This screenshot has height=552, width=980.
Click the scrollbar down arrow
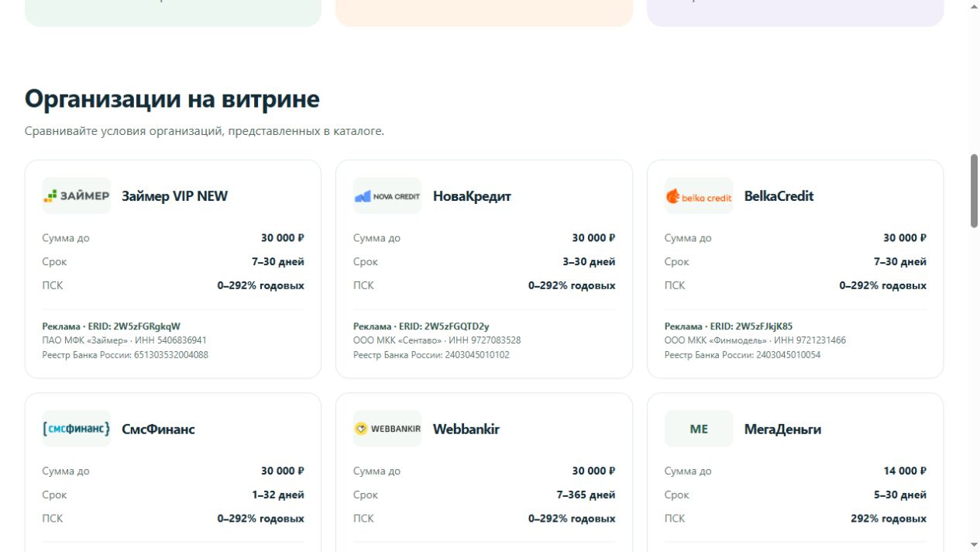(x=974, y=545)
